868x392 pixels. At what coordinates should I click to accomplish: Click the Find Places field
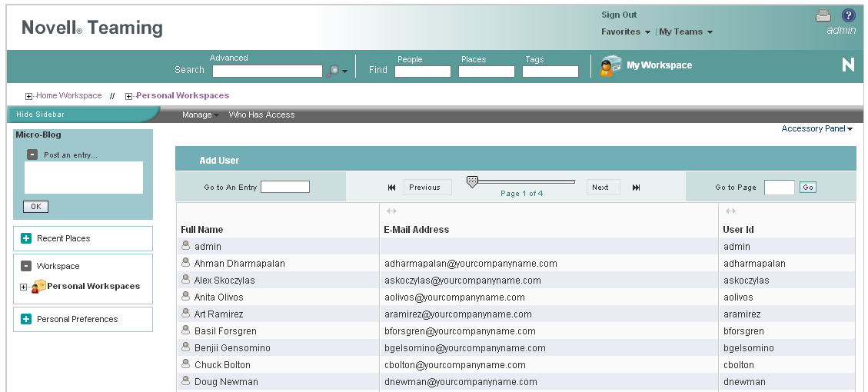487,71
